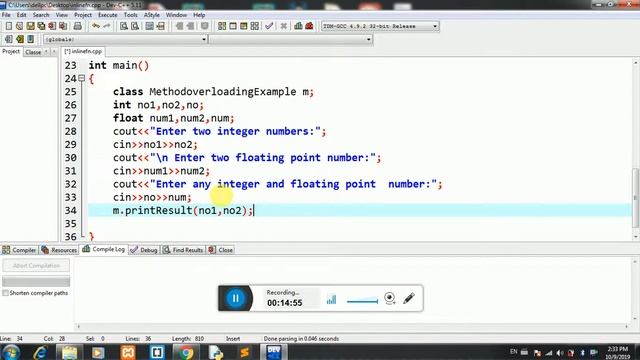
Task: Click the recorder webcam icon
Action: 390,298
